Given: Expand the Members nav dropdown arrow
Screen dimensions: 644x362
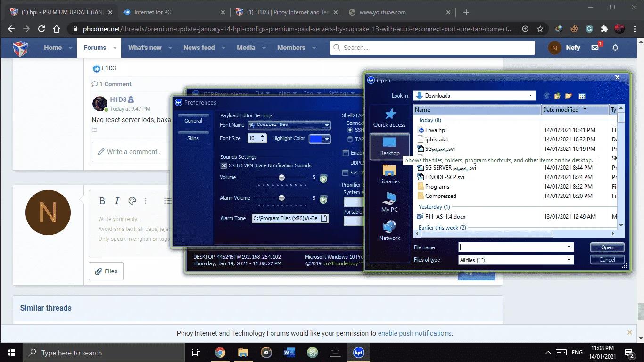Looking at the screenshot, I should (314, 48).
